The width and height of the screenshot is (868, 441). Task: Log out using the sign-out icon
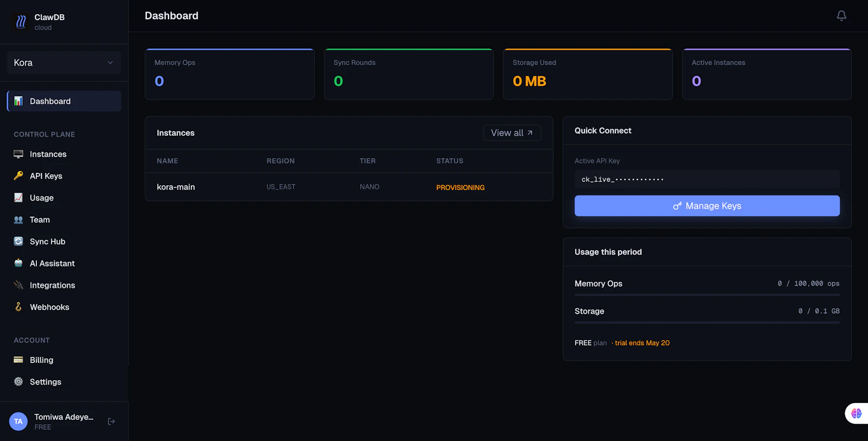[111, 421]
